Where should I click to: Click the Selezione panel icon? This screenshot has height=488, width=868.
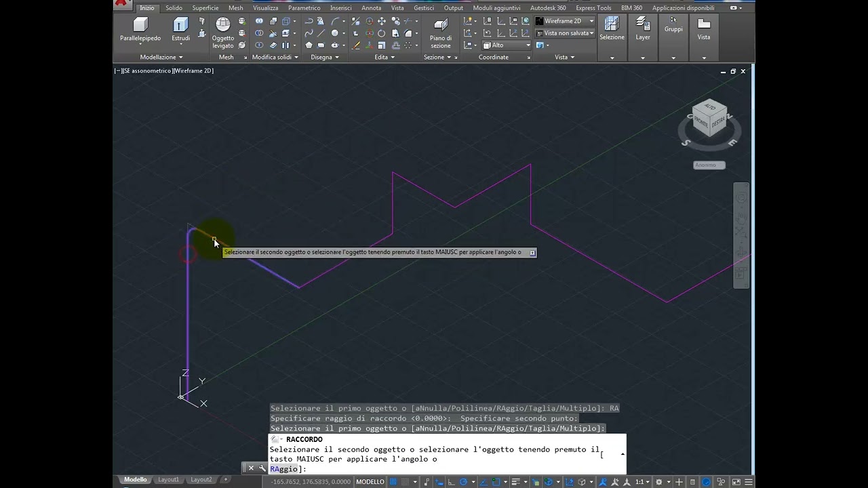point(612,28)
